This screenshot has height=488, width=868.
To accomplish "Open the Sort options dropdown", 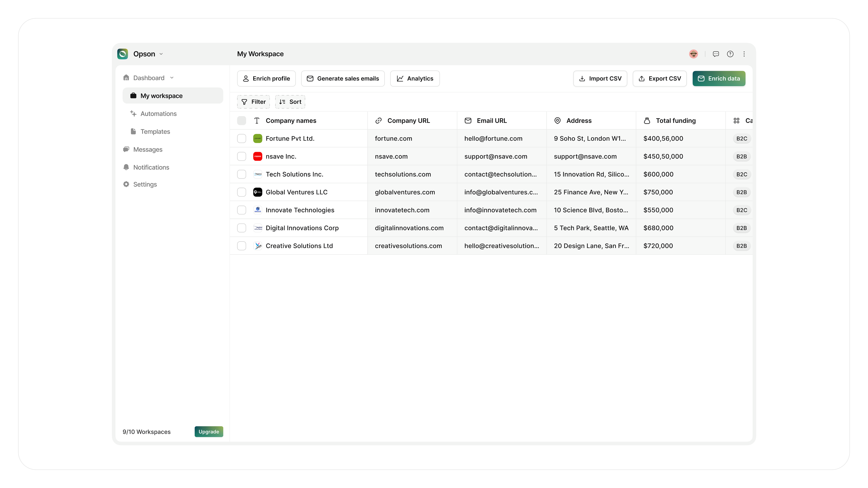I will pos(290,102).
